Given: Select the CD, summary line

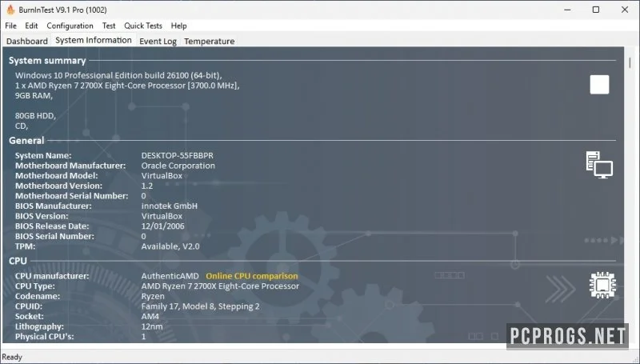Looking at the screenshot, I should point(22,126).
